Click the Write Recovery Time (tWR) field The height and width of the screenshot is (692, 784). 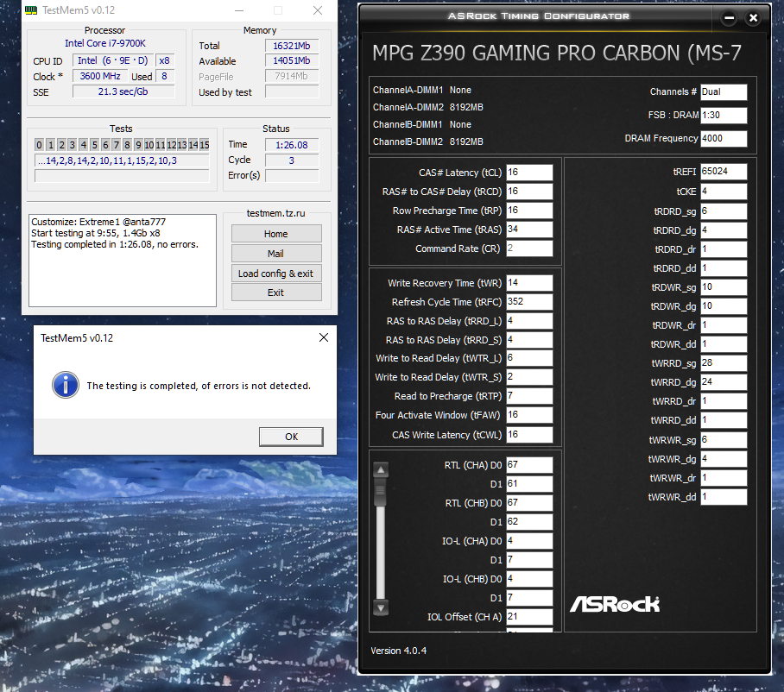(529, 283)
